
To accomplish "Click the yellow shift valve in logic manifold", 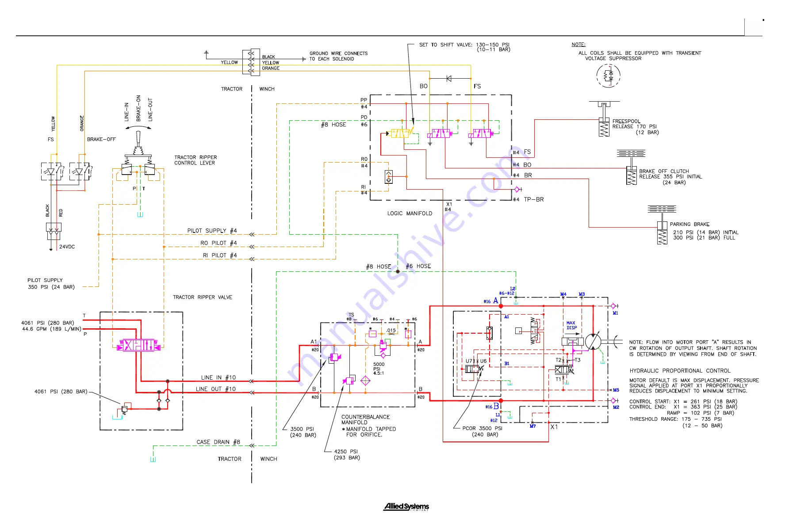I will [402, 133].
